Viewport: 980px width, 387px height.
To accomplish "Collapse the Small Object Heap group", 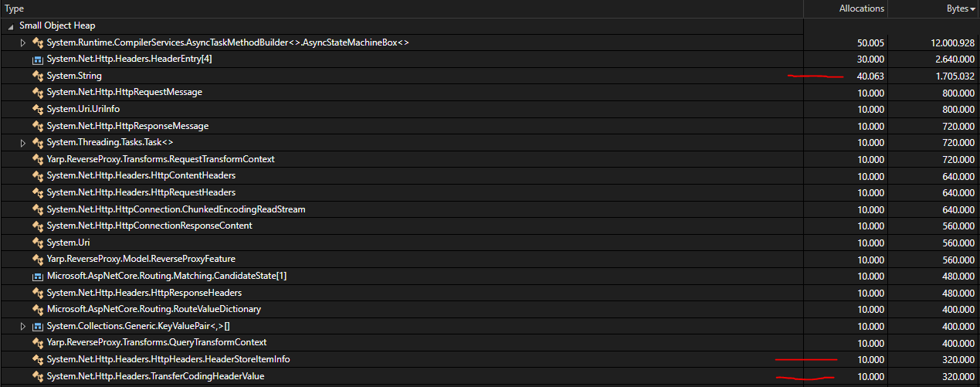I will click(11, 26).
